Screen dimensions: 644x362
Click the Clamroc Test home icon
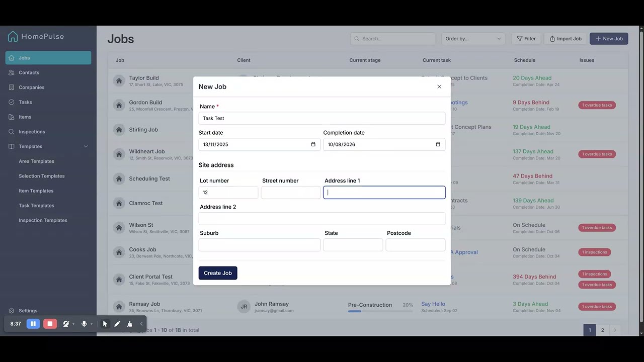119,203
